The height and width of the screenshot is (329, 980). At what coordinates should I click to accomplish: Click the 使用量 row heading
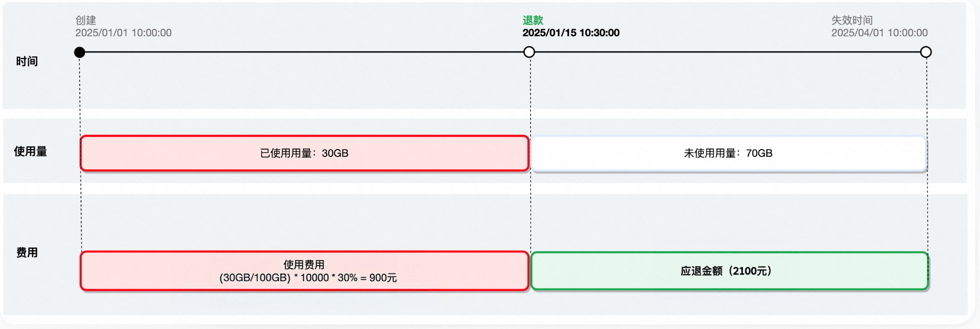(x=30, y=152)
